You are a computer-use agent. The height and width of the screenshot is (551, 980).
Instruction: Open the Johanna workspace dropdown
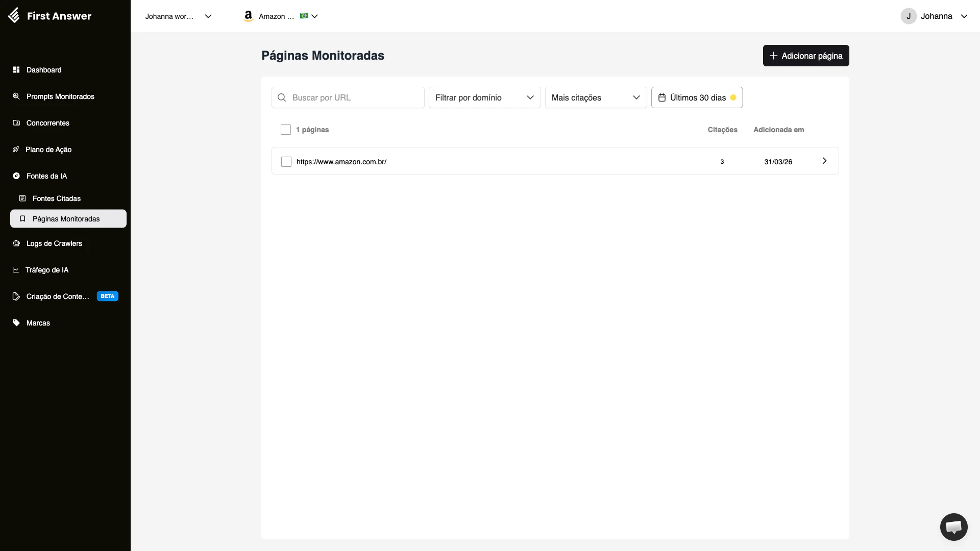pos(178,16)
